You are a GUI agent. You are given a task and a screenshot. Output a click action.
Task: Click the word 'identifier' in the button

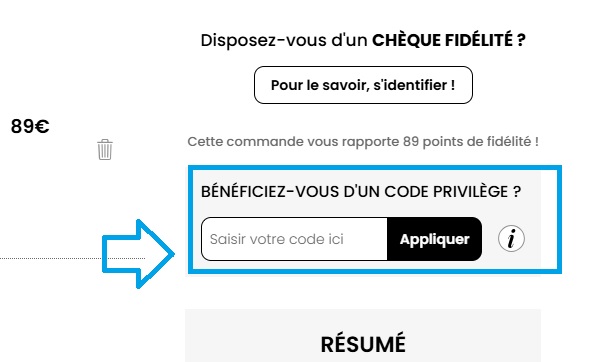click(x=408, y=85)
